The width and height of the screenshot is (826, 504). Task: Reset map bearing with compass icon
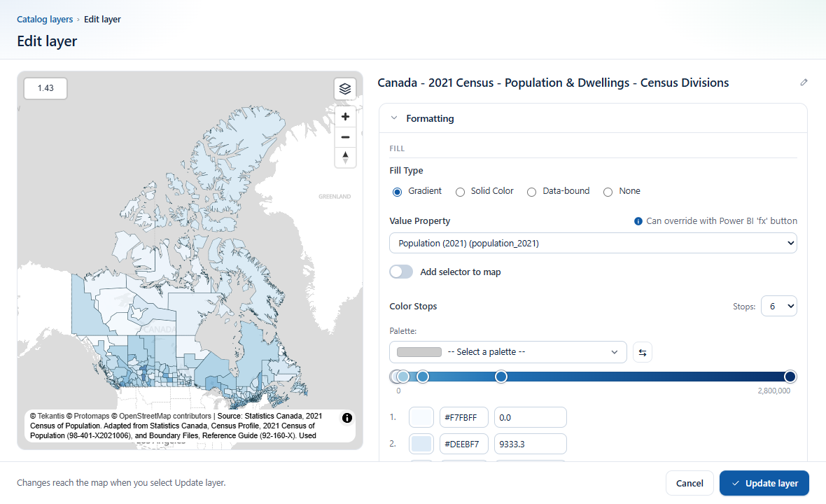[345, 157]
